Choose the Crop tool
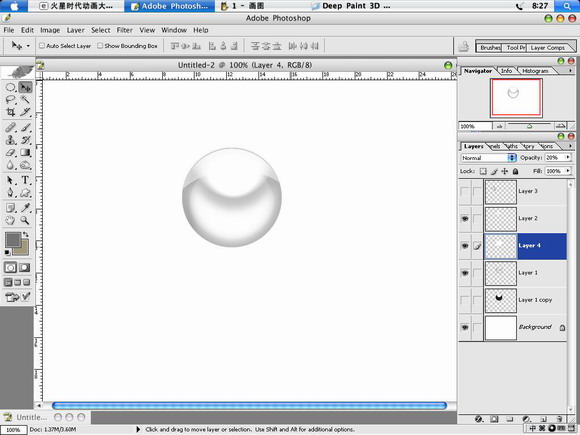 coord(10,112)
